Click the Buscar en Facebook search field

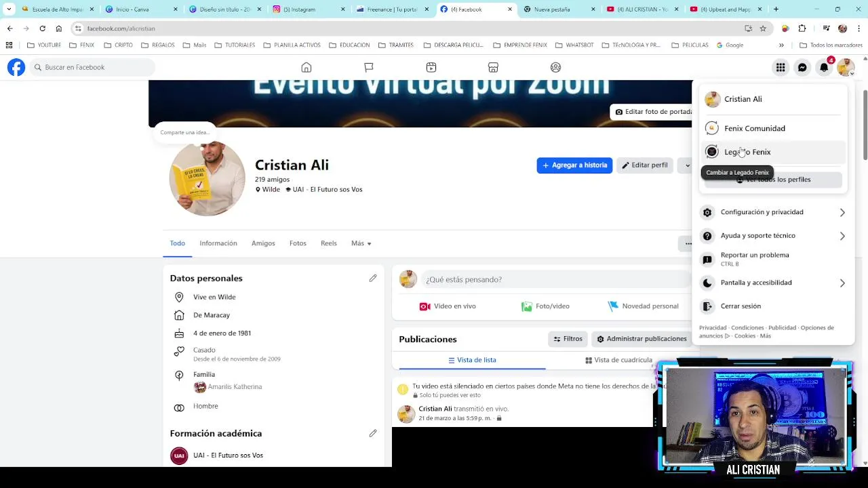[92, 67]
